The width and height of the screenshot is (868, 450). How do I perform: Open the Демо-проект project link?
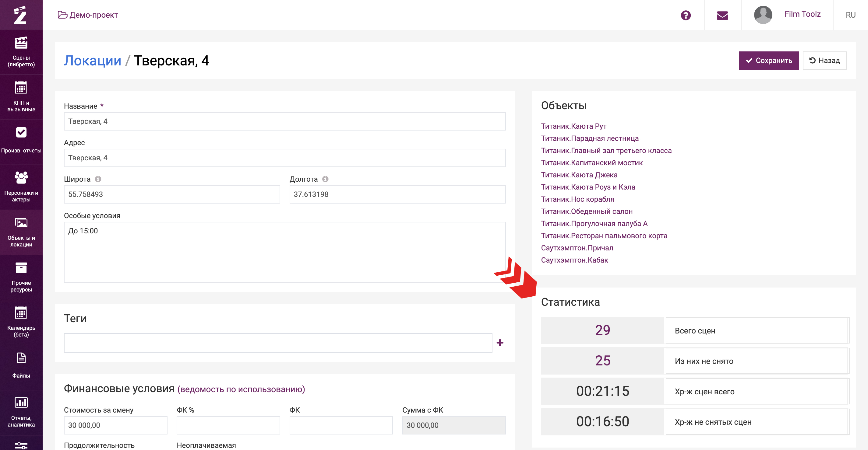point(88,15)
